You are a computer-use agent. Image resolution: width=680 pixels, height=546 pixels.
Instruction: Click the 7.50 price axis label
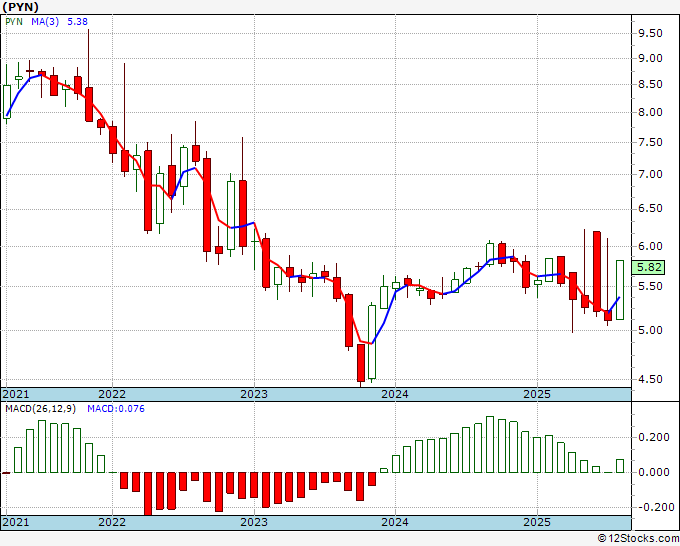click(650, 142)
